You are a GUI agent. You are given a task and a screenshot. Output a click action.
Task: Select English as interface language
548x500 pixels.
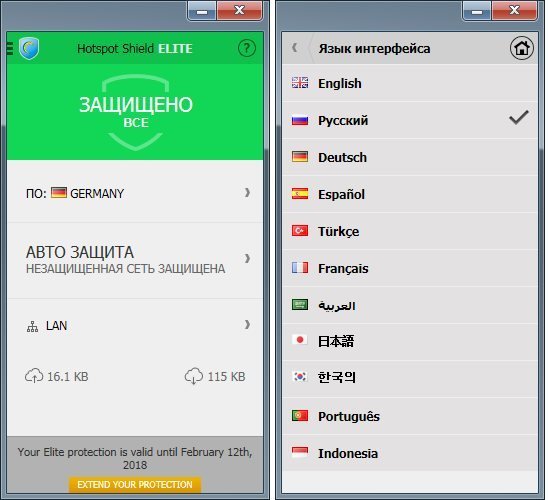pyautogui.click(x=410, y=83)
